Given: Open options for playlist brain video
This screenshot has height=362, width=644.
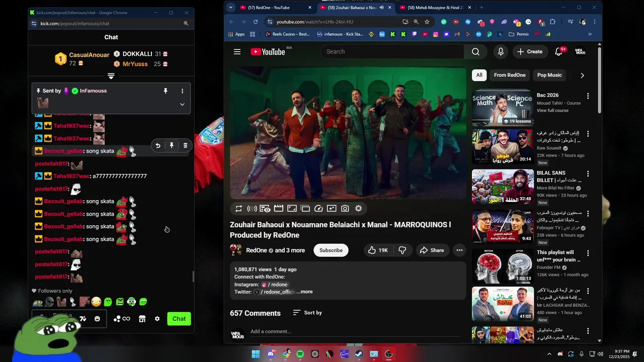Looking at the screenshot, I should [588, 252].
